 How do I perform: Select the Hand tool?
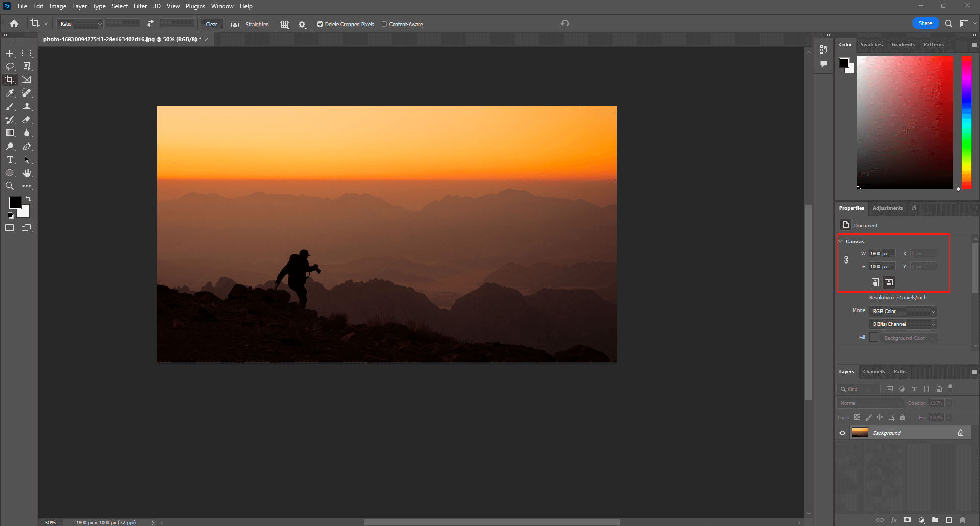point(27,173)
